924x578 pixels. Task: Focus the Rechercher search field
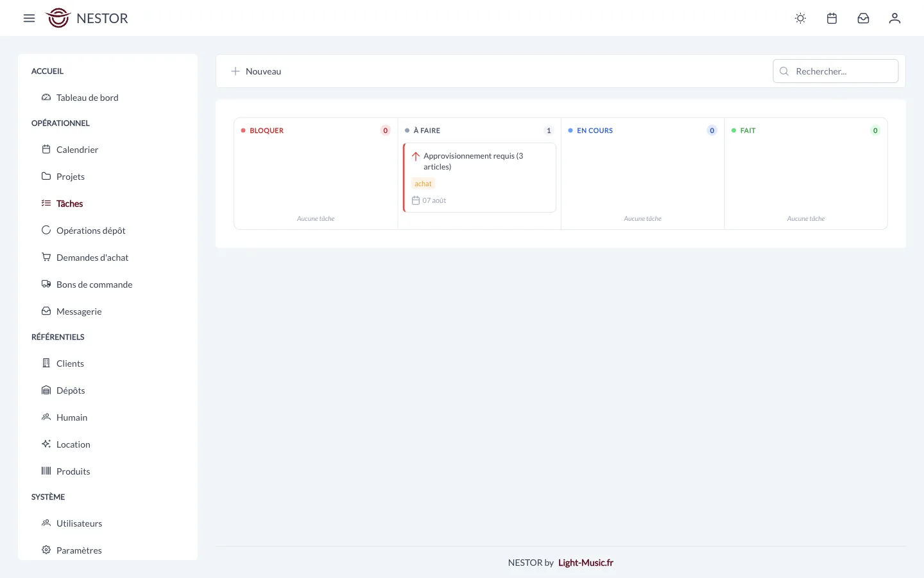[x=835, y=71]
